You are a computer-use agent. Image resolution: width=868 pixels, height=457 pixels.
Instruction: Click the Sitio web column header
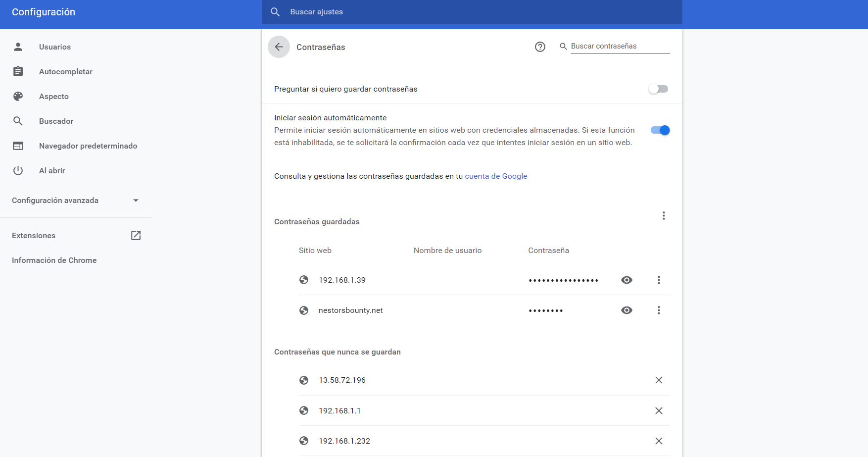pyautogui.click(x=315, y=251)
